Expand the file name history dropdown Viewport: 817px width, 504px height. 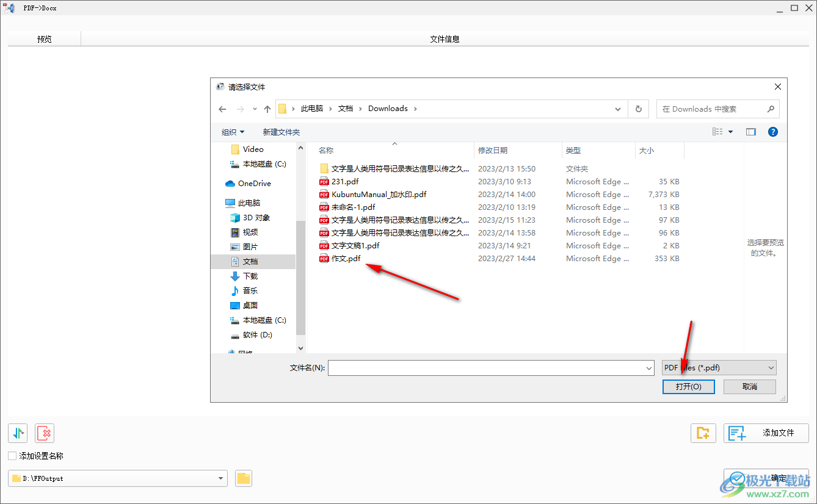[x=648, y=368]
